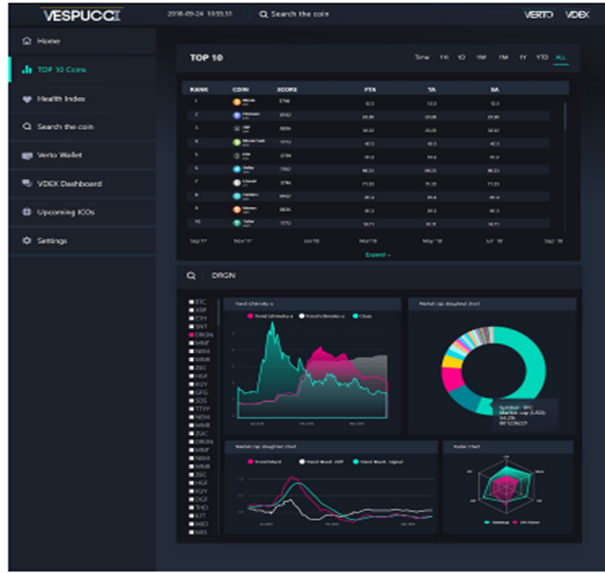Click the VDEX link in top bar
Screen dimensions: 605x573
[578, 15]
